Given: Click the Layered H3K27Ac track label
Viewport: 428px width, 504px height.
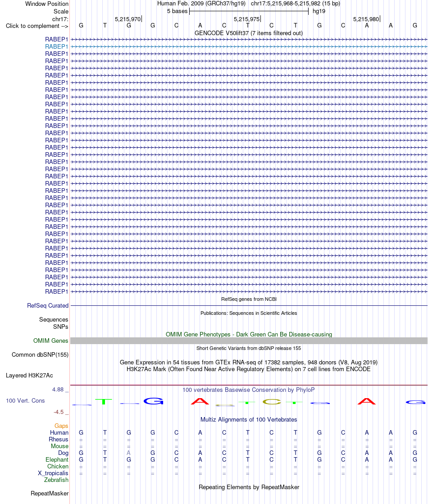Looking at the screenshot, I should [29, 376].
